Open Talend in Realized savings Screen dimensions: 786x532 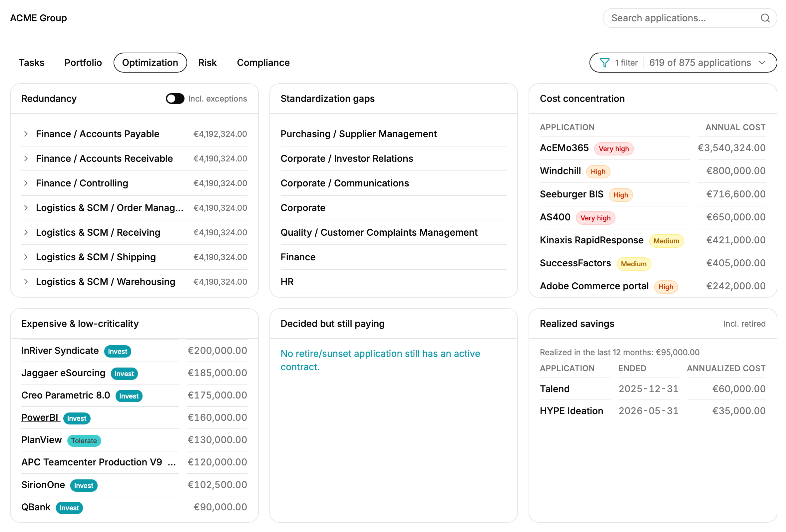click(x=555, y=389)
